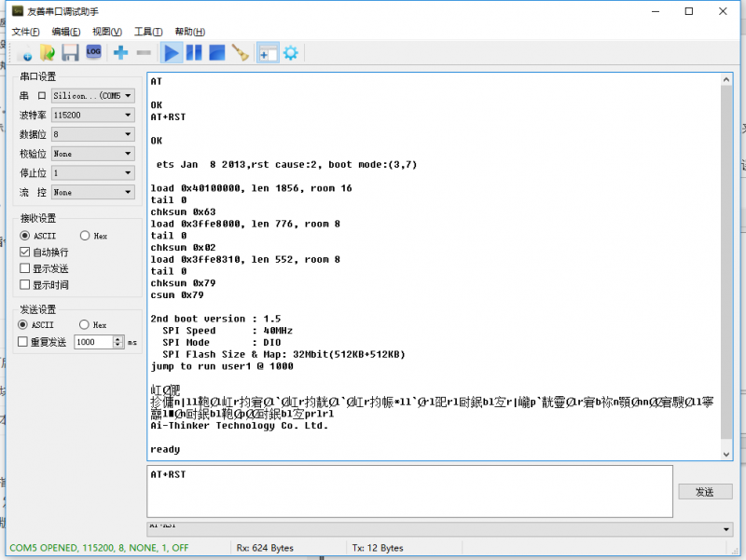Expand the stop bits (停止位) dropdown
The width and height of the screenshot is (746, 560).
point(93,173)
